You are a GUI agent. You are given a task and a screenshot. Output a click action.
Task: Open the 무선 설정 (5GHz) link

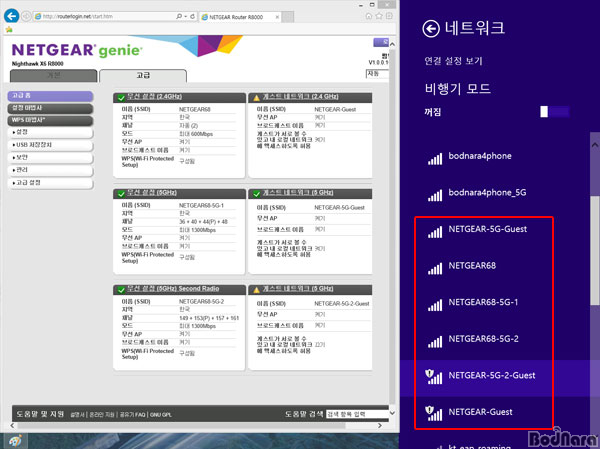pos(152,193)
